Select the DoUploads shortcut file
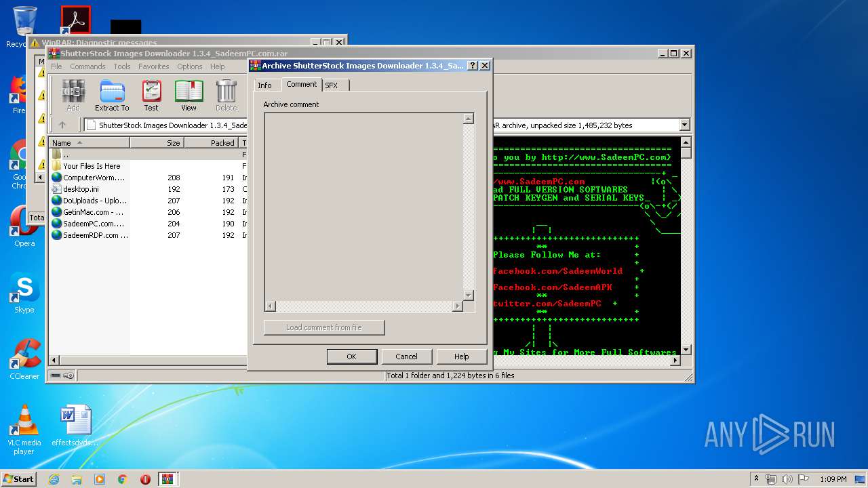868x488 pixels. (89, 201)
